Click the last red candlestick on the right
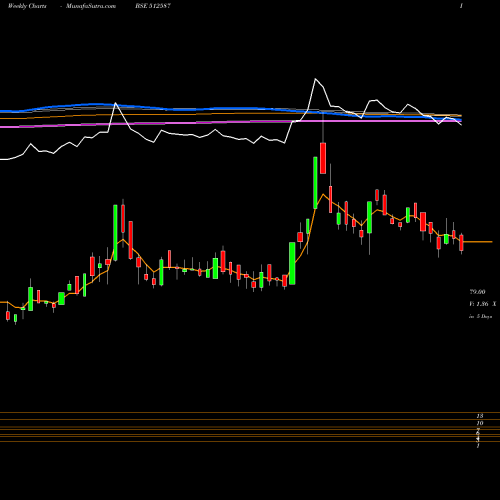500x500 pixels. pos(461,243)
